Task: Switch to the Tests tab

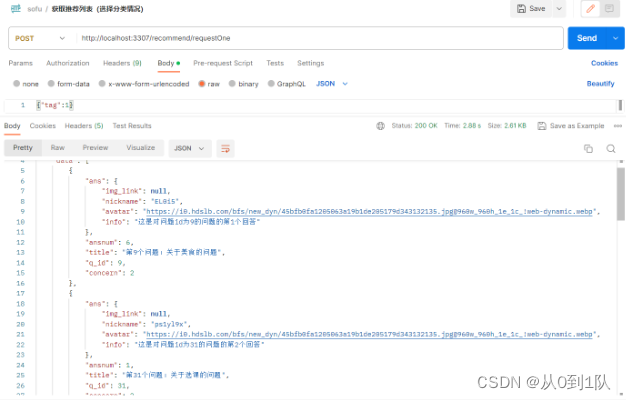Action: (x=275, y=63)
